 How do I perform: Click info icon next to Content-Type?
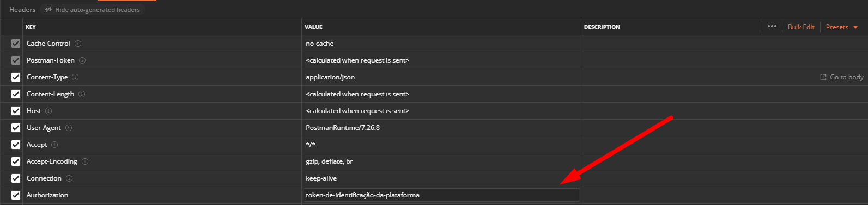point(75,77)
